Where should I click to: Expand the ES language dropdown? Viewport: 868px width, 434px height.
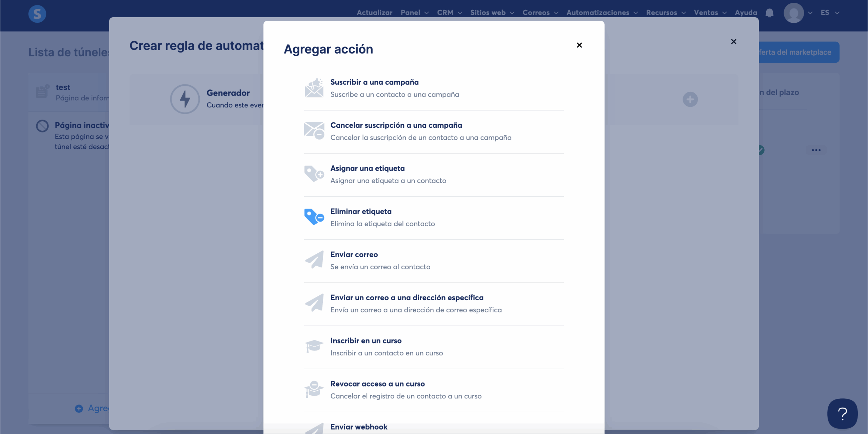[830, 13]
